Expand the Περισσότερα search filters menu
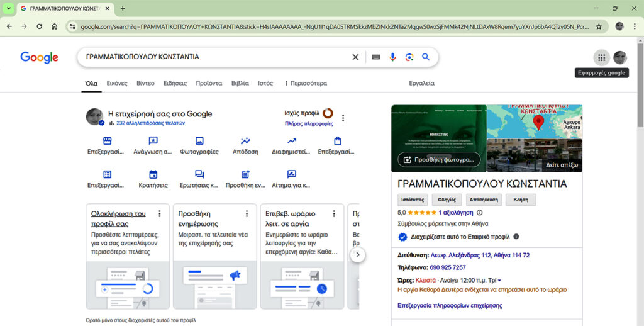The image size is (644, 326). pyautogui.click(x=306, y=83)
